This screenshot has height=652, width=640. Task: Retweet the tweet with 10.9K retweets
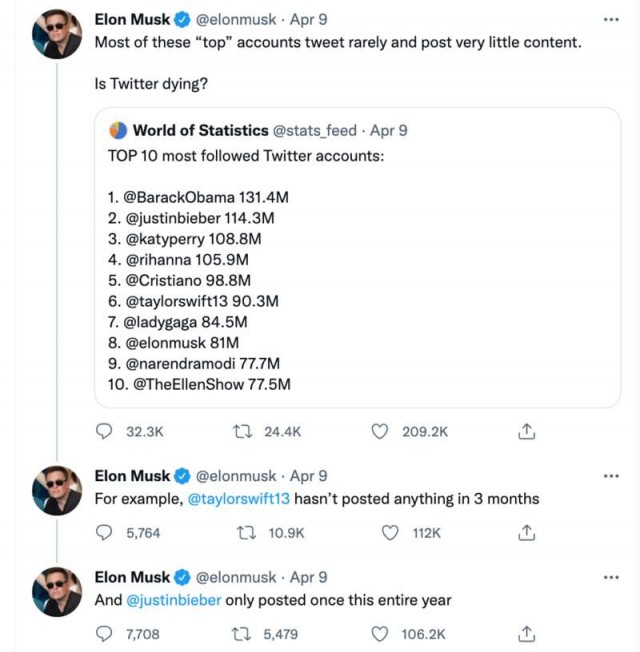(x=246, y=533)
